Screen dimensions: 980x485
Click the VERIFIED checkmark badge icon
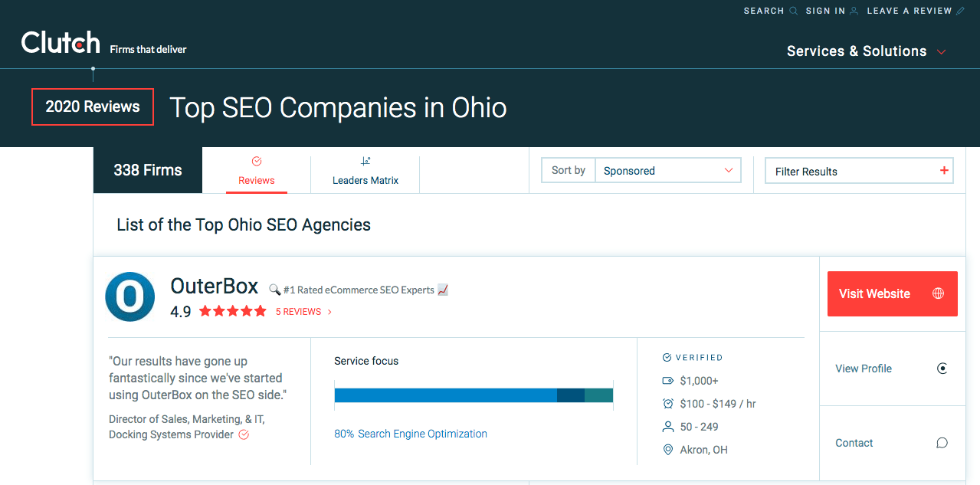coord(667,357)
